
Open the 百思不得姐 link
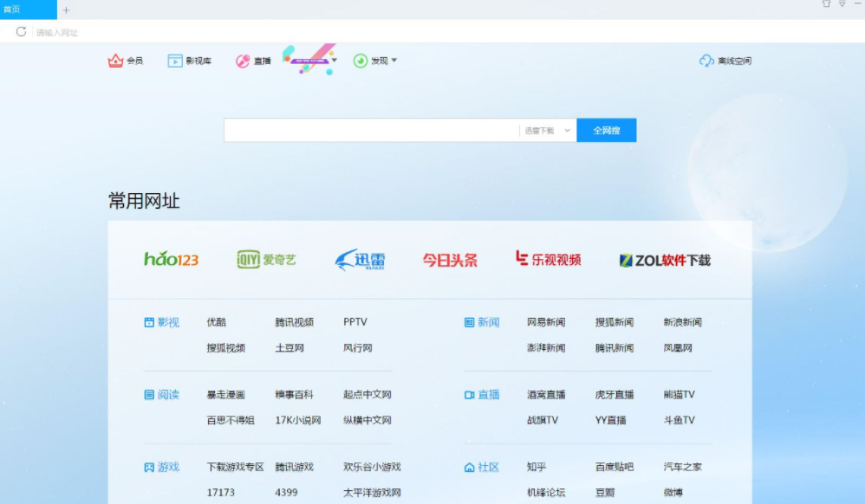pos(231,420)
